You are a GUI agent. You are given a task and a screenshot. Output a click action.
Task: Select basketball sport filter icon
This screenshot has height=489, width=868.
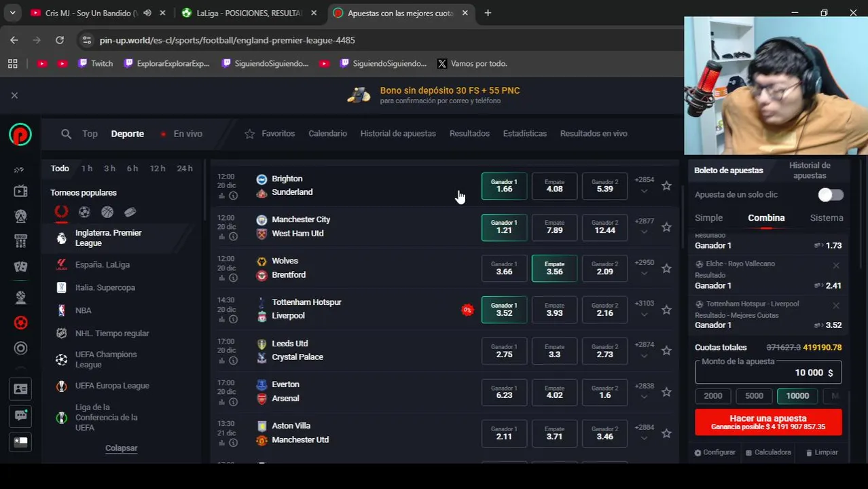click(x=107, y=212)
